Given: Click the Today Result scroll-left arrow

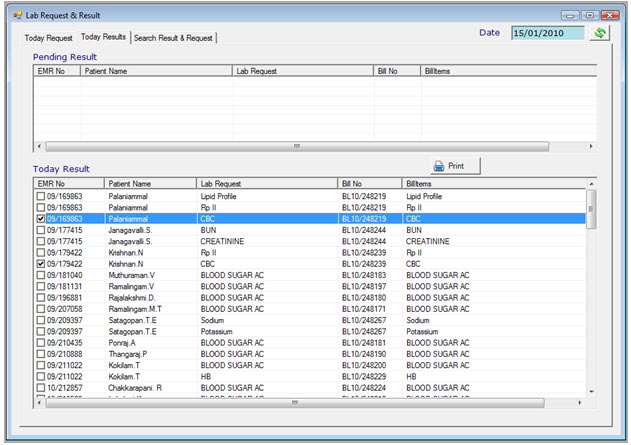Looking at the screenshot, I should [x=39, y=403].
